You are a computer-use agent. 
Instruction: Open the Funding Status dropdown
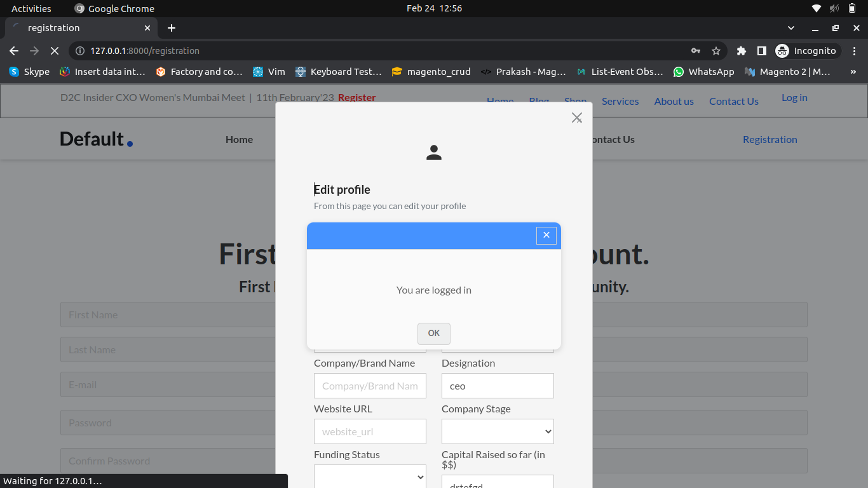(x=370, y=477)
